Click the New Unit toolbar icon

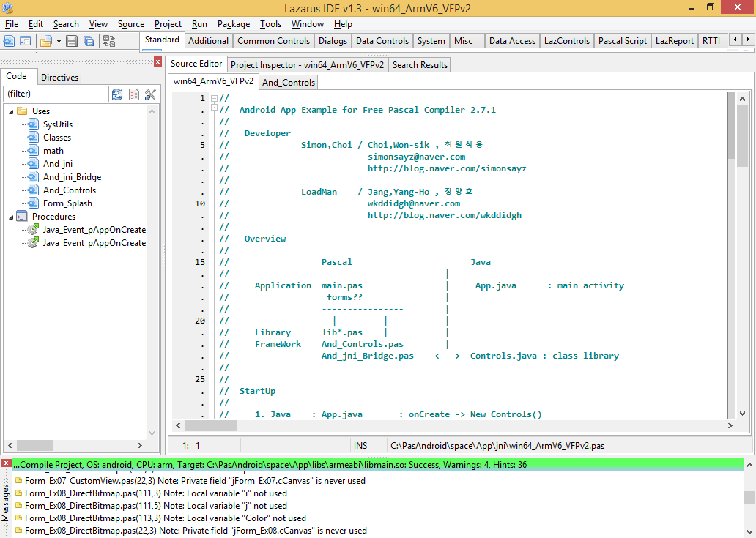pyautogui.click(x=9, y=41)
